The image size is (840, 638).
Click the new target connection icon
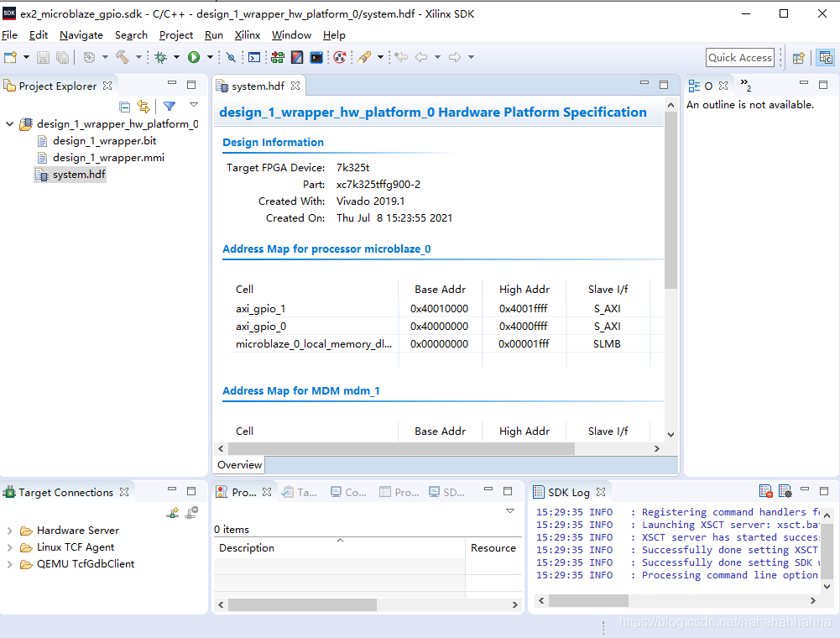(x=173, y=513)
